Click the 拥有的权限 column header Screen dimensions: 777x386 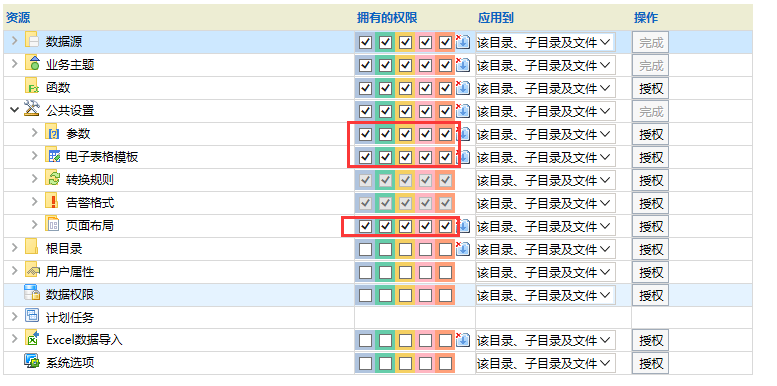pos(387,18)
